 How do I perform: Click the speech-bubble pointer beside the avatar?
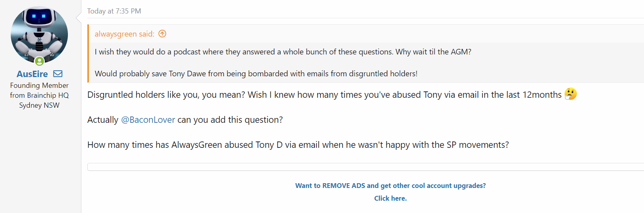pyautogui.click(x=78, y=18)
